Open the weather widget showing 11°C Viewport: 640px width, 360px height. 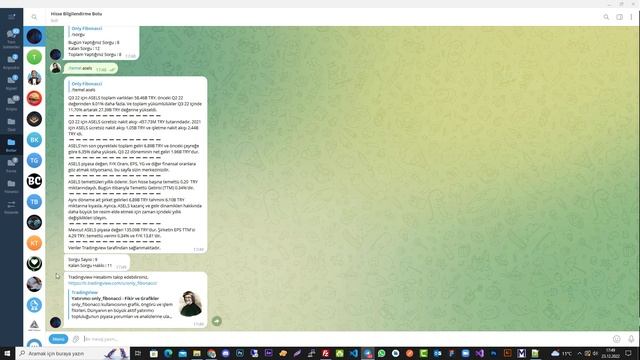click(x=561, y=353)
